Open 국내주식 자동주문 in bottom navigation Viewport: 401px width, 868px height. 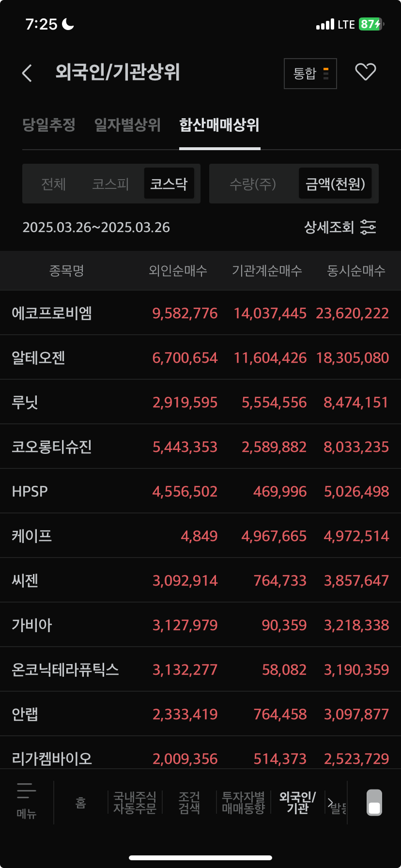(x=135, y=803)
